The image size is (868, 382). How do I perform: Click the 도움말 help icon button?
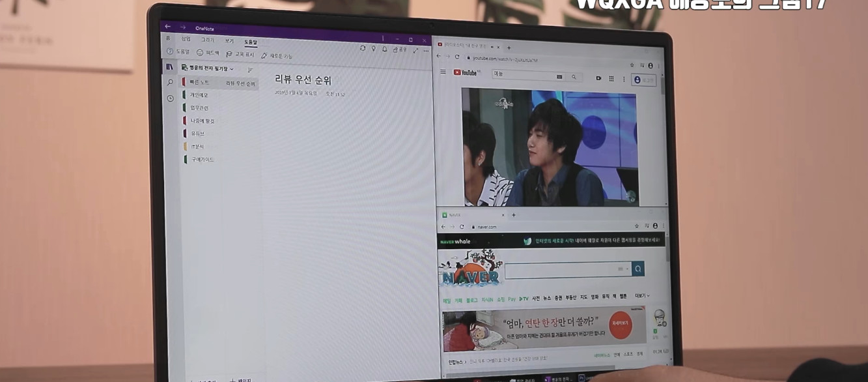click(178, 51)
